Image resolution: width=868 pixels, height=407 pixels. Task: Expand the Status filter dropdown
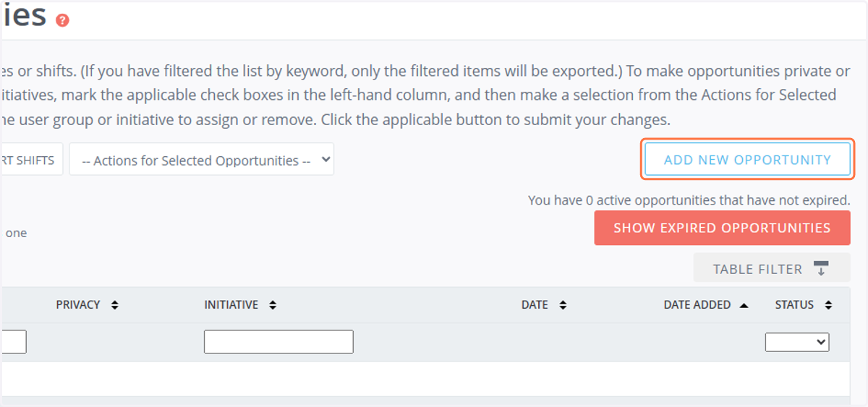pos(797,342)
